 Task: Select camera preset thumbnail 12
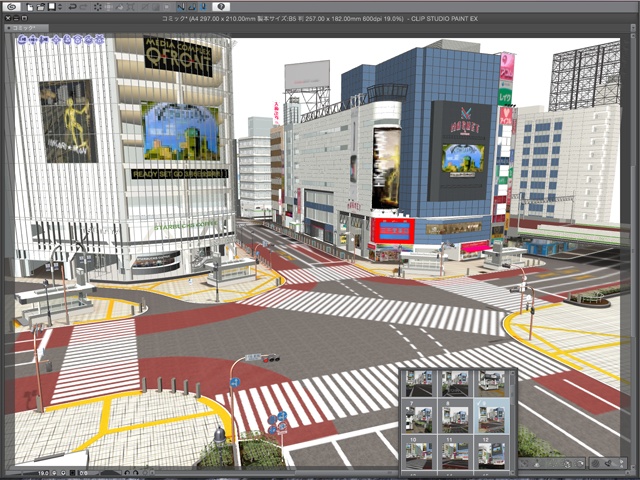point(491,453)
